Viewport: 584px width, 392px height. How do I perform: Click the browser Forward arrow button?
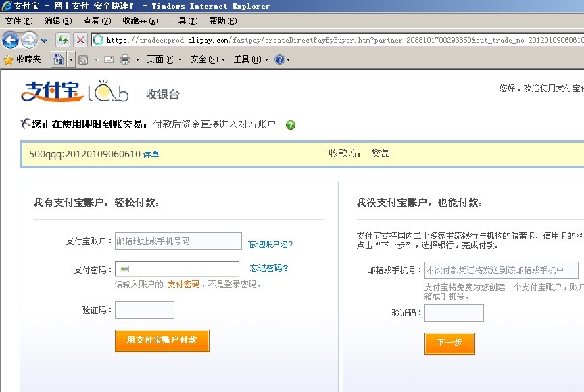click(28, 40)
